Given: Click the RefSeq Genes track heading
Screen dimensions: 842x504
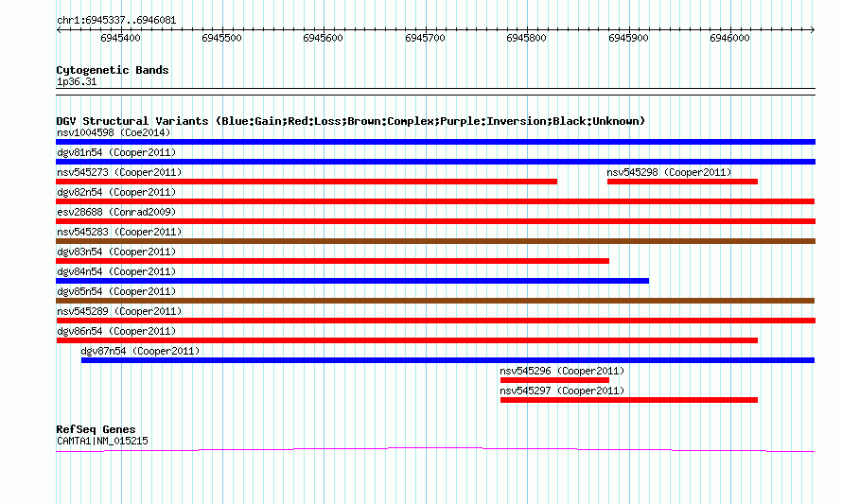Looking at the screenshot, I should click(96, 429).
